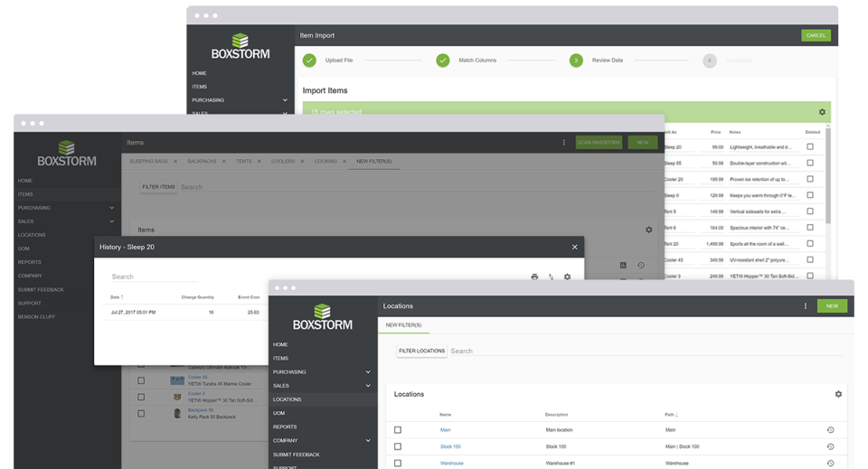Screen dimensions: 868x469
Task: Select the Main location checkbox
Action: coord(398,430)
